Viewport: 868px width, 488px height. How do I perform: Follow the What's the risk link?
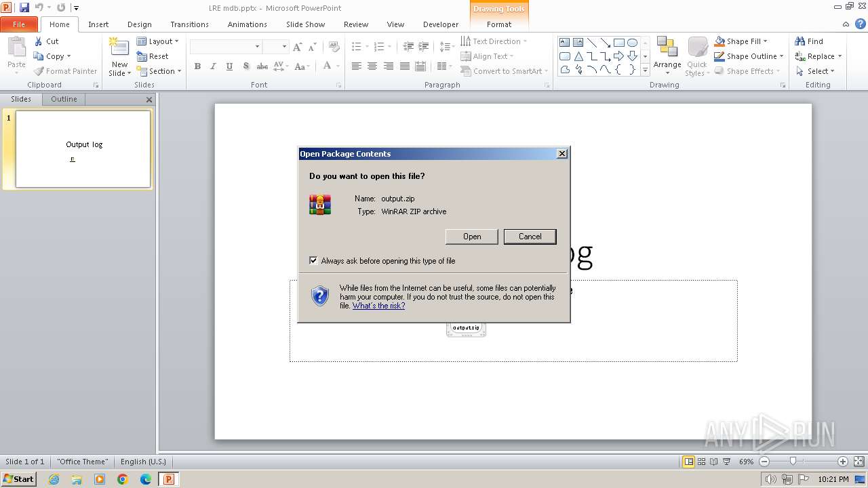click(x=378, y=306)
